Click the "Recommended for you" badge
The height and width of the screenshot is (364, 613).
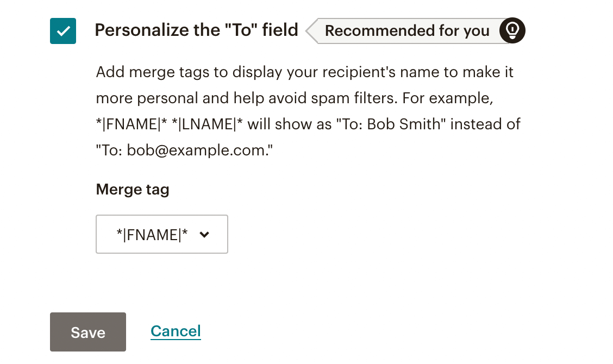point(407,31)
